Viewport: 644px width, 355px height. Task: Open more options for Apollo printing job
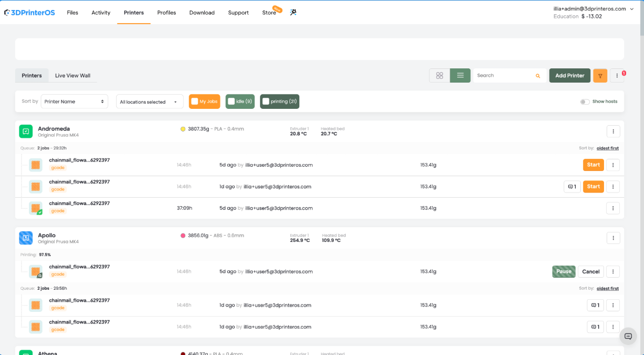613,272
